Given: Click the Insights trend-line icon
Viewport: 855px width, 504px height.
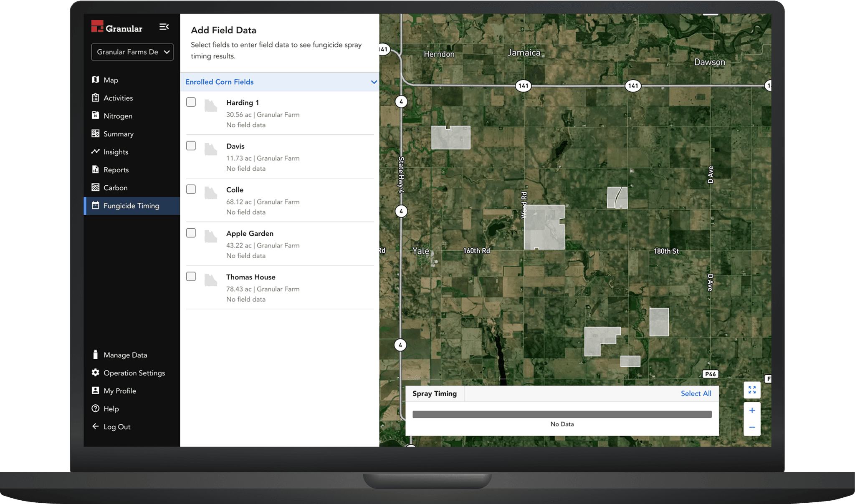Looking at the screenshot, I should click(96, 151).
